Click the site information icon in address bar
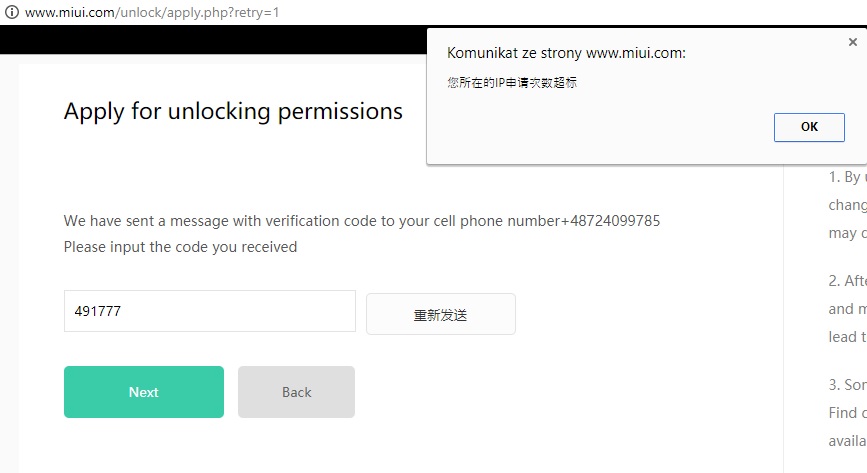 click(12, 13)
